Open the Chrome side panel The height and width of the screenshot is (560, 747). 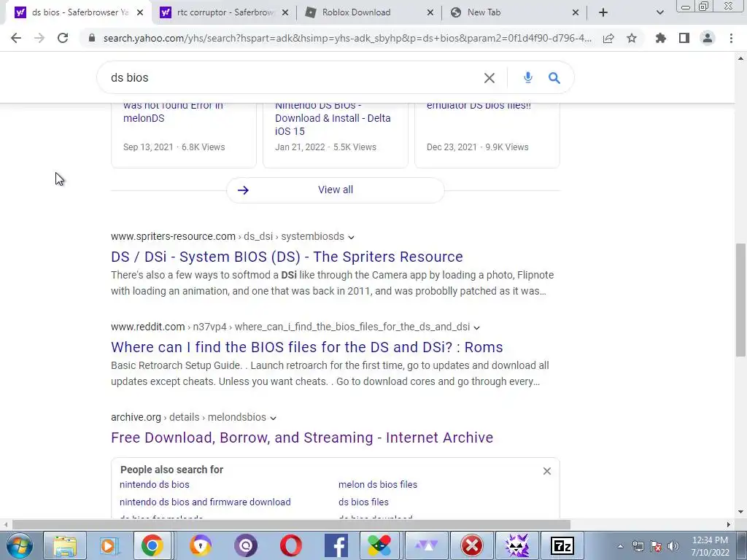coord(684,38)
